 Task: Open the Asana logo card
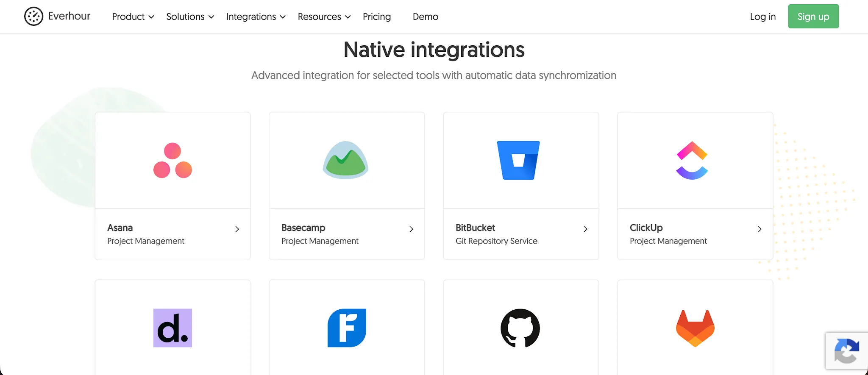172,160
